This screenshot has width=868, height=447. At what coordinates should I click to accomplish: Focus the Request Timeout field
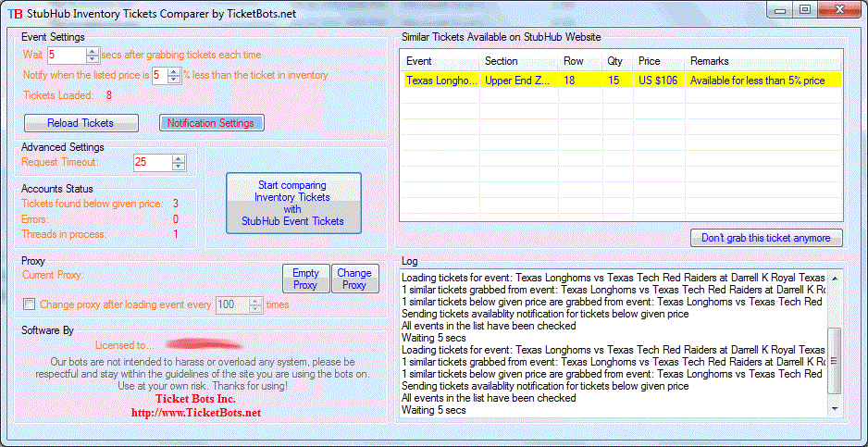(153, 162)
